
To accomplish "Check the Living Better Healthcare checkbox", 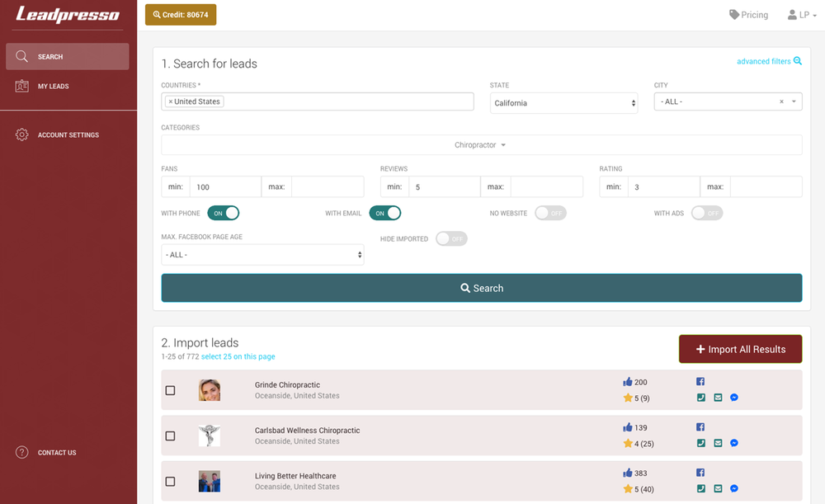I will tap(170, 482).
